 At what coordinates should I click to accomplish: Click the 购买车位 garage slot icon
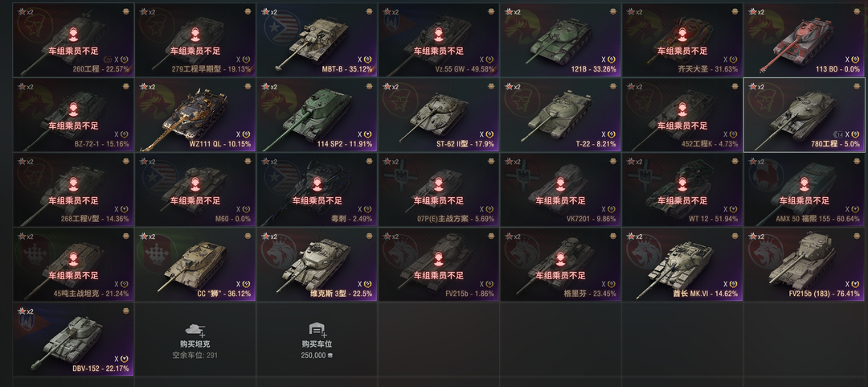pos(317,329)
